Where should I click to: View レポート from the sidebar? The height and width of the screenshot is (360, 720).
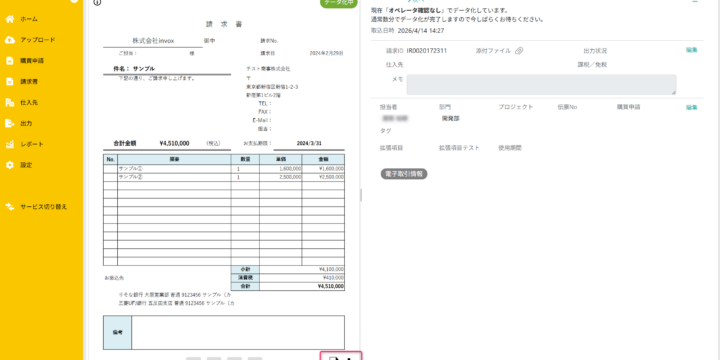click(32, 144)
